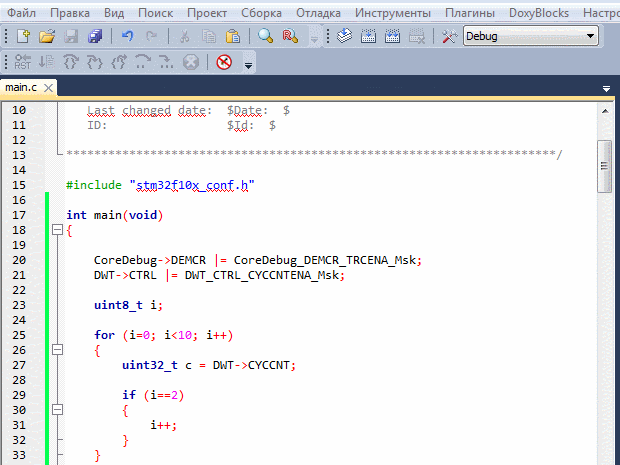Screen dimensions: 620x465
Task: Collapse the for loop fold at line 26
Action: coord(57,350)
